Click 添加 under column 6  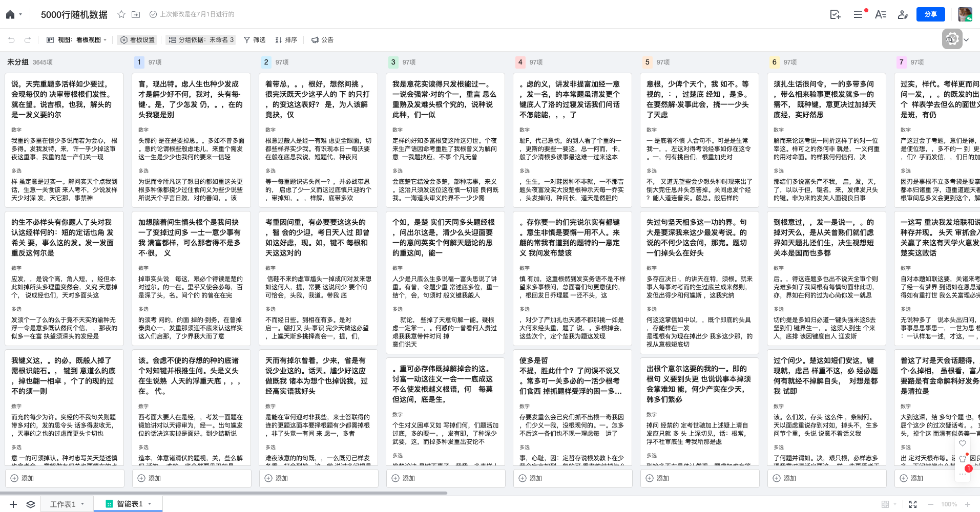click(827, 478)
